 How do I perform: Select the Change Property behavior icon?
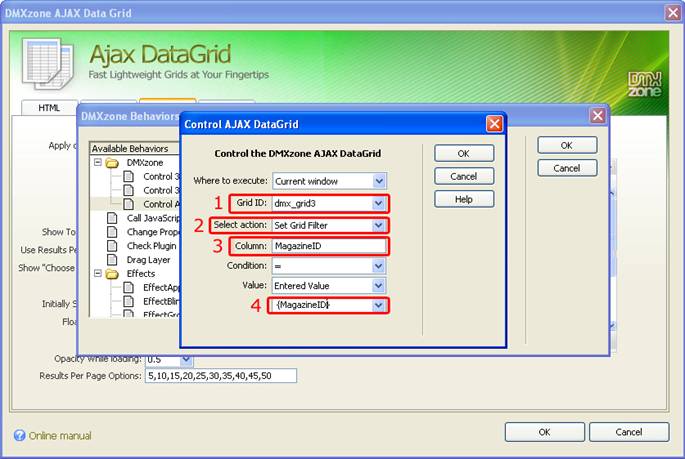click(x=112, y=232)
